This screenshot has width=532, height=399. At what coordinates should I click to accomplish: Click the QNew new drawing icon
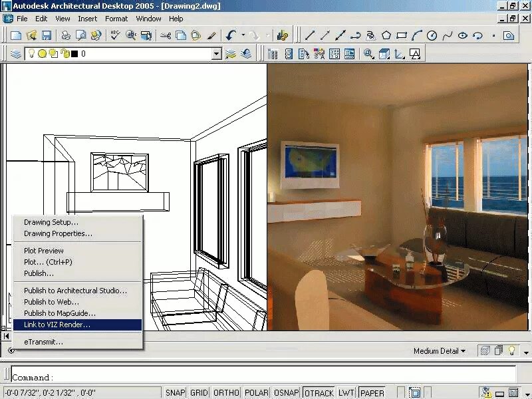[x=16, y=35]
